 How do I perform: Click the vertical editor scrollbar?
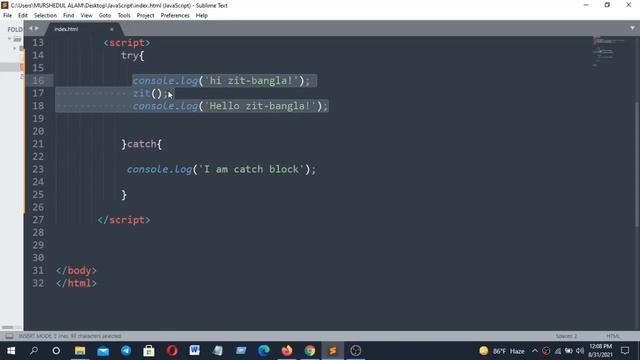(x=637, y=163)
